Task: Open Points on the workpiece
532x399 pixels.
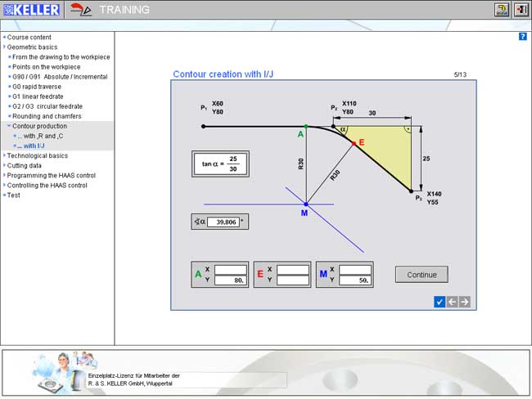Action: tap(47, 67)
